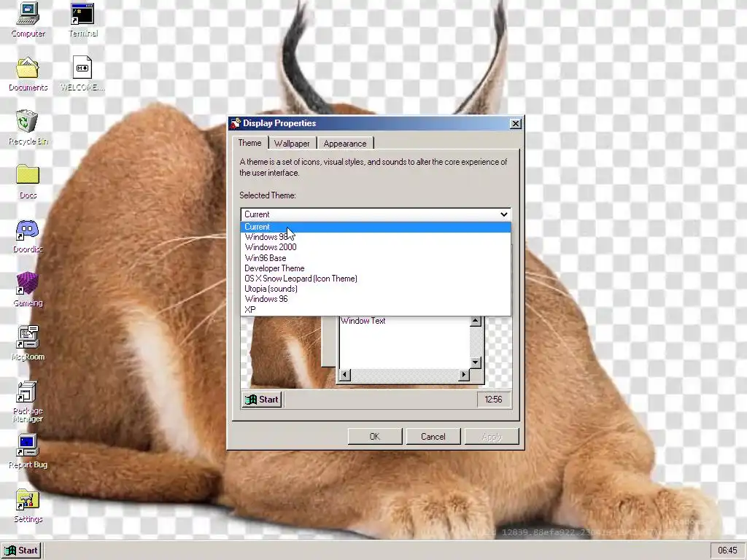
Task: Click the Cancel button
Action: click(x=433, y=437)
